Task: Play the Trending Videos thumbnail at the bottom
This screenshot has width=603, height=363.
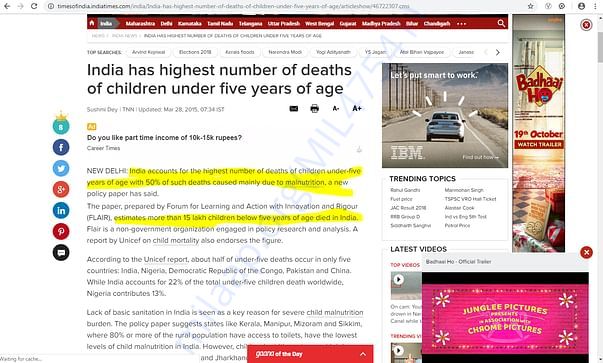Action: pyautogui.click(x=398, y=350)
